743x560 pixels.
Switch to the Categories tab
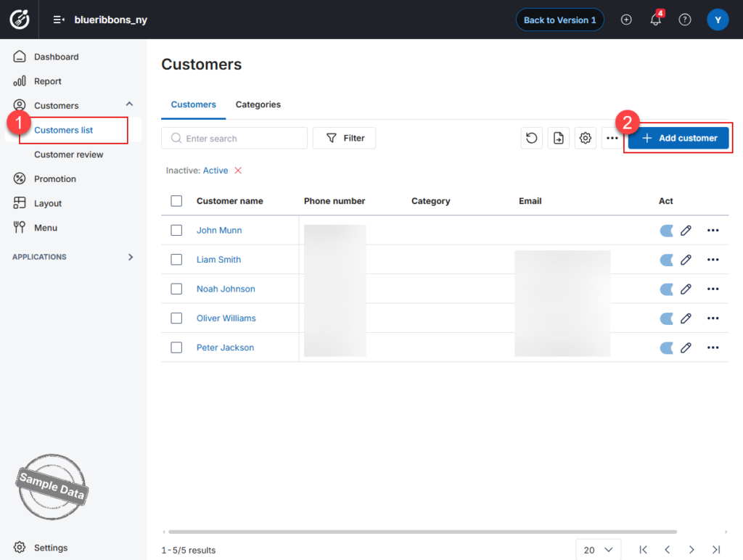(258, 104)
